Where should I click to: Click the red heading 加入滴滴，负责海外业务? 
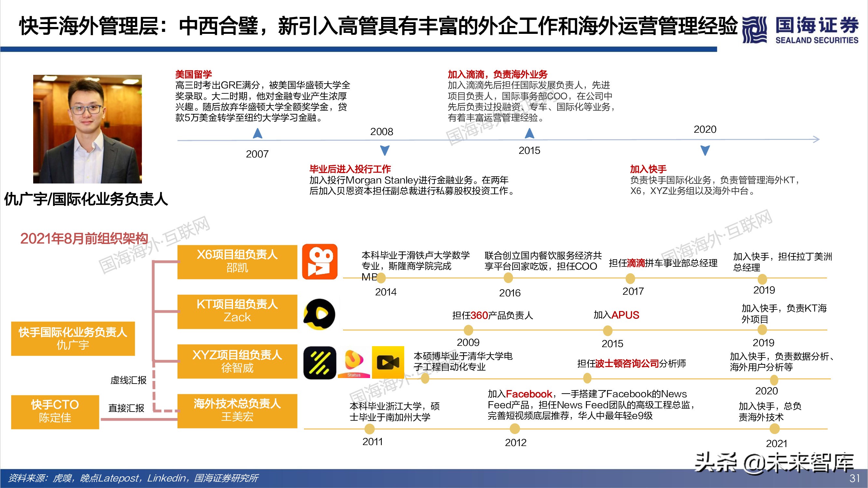coord(497,74)
